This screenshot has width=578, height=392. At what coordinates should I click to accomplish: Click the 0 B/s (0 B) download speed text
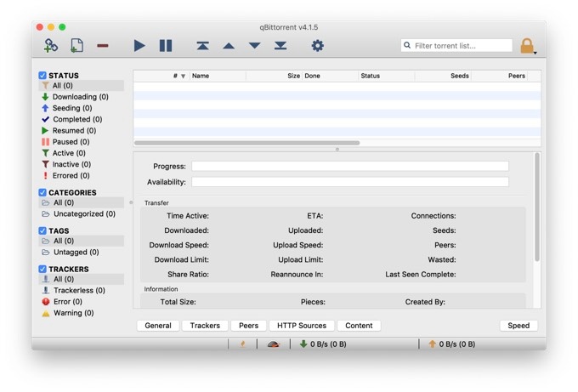pyautogui.click(x=328, y=344)
